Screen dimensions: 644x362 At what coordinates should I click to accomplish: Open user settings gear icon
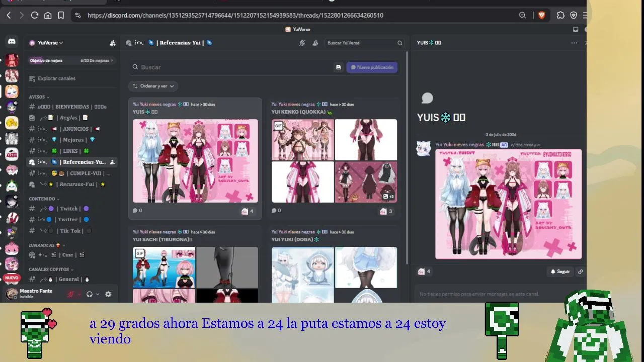108,294
